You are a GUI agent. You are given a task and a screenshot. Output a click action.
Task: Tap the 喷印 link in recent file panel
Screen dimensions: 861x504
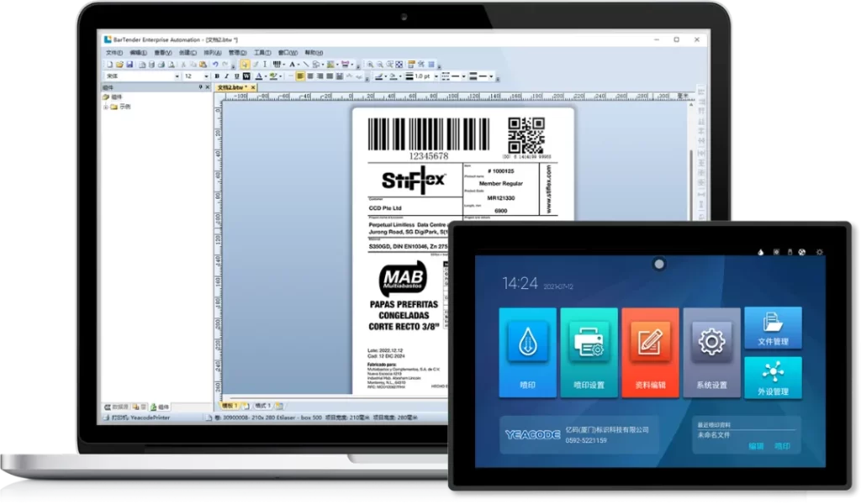(782, 446)
